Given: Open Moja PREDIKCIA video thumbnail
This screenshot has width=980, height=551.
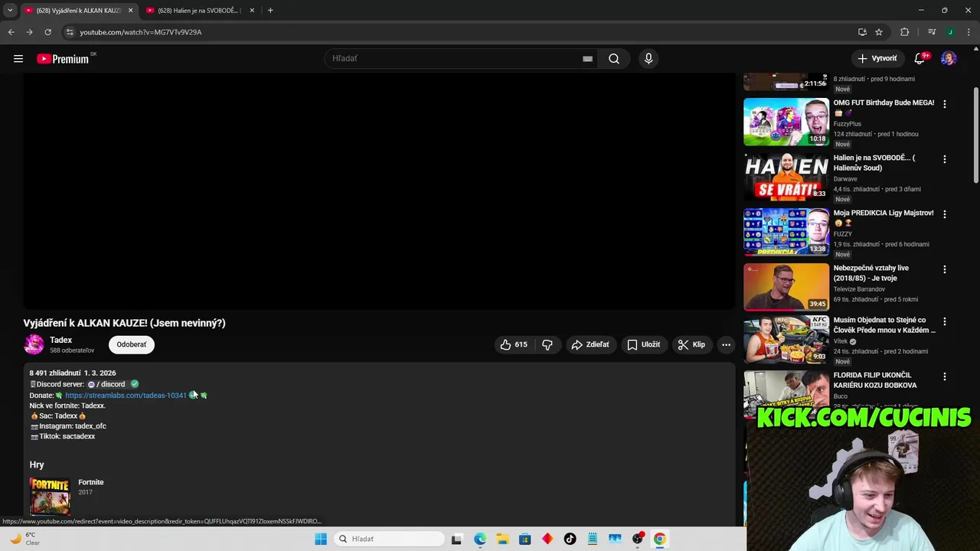Looking at the screenshot, I should [786, 232].
